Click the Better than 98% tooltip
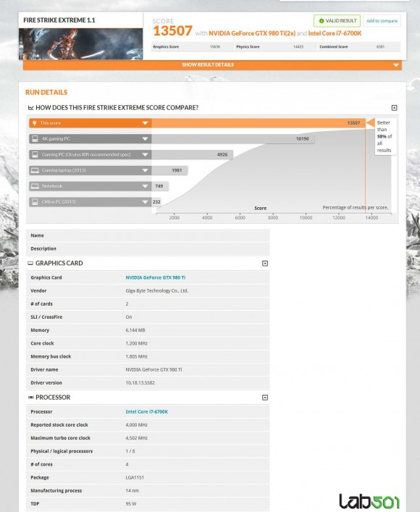The height and width of the screenshot is (512, 420). [385, 136]
